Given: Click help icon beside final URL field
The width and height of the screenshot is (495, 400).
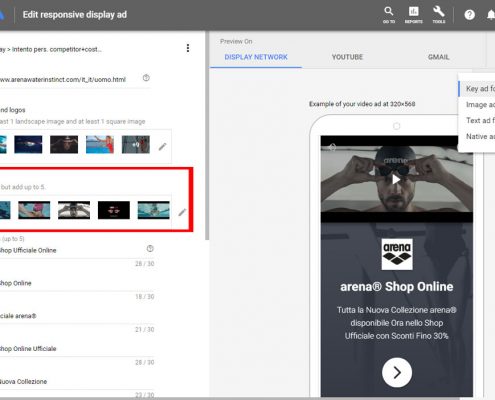Looking at the screenshot, I should (146, 78).
